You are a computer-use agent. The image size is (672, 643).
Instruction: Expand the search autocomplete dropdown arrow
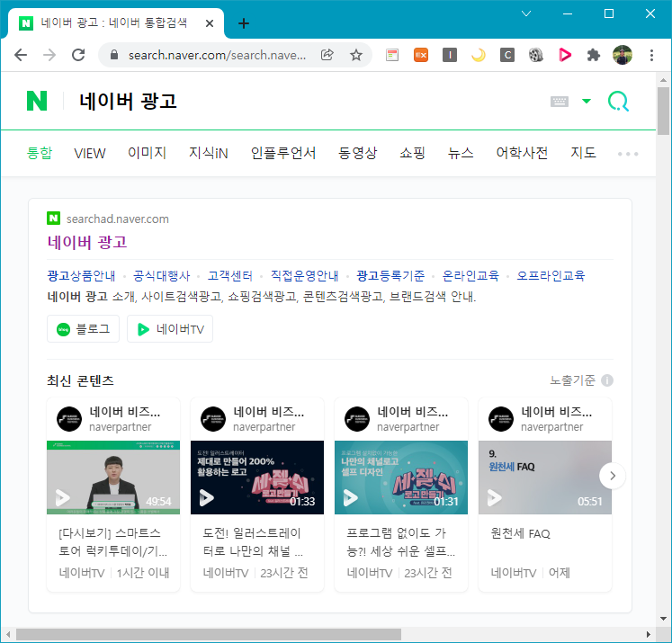tap(587, 101)
